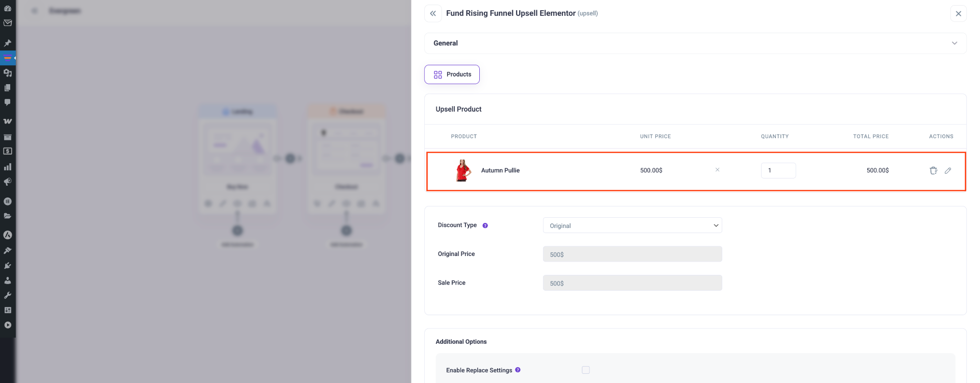Delete the Autumn Pullie upsell product
This screenshot has width=980, height=383.
tap(934, 170)
